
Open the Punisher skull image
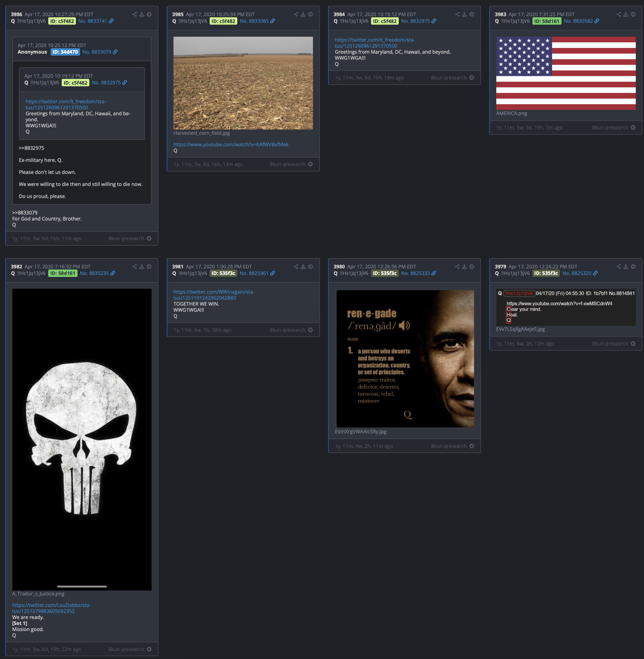click(82, 440)
